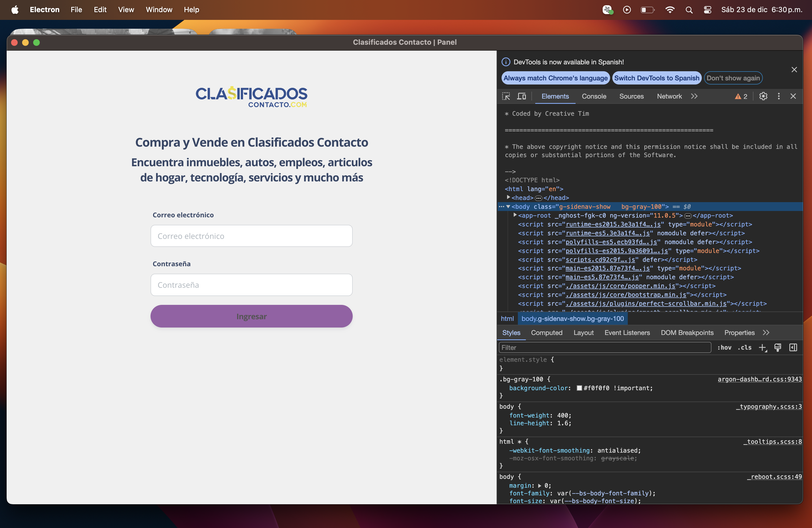Toggle the .cls class editor
This screenshot has height=528, width=812.
[x=744, y=348]
